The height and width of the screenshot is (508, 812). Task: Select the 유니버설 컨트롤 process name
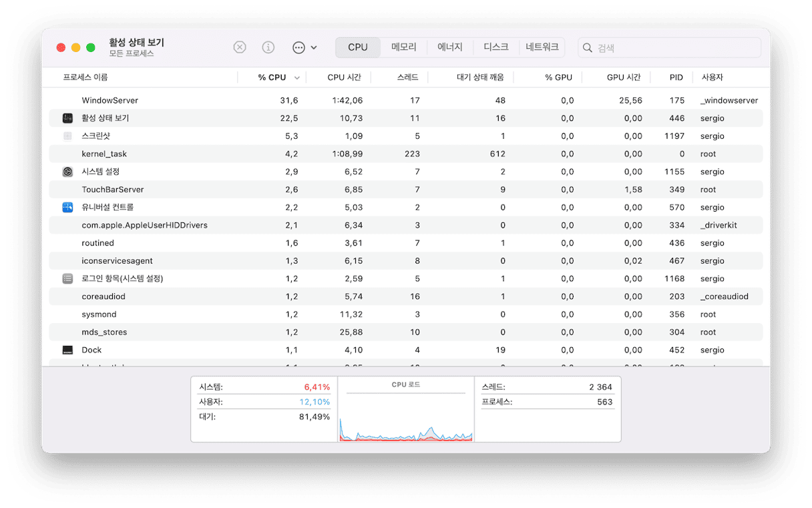click(108, 208)
